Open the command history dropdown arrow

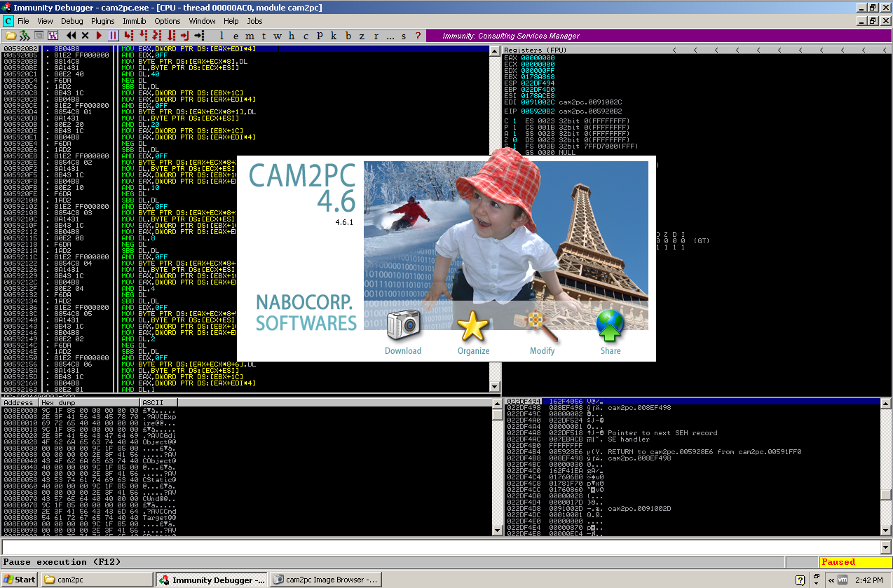click(886, 547)
